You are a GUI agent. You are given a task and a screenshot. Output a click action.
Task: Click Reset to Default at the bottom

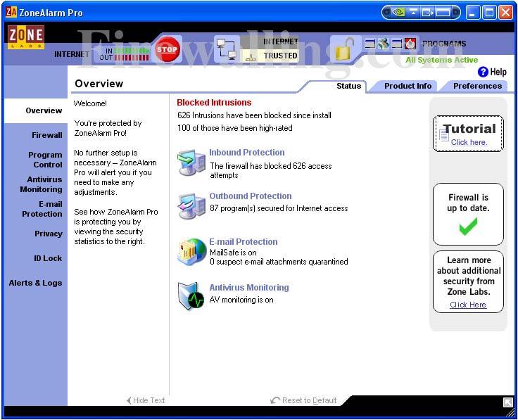point(303,400)
